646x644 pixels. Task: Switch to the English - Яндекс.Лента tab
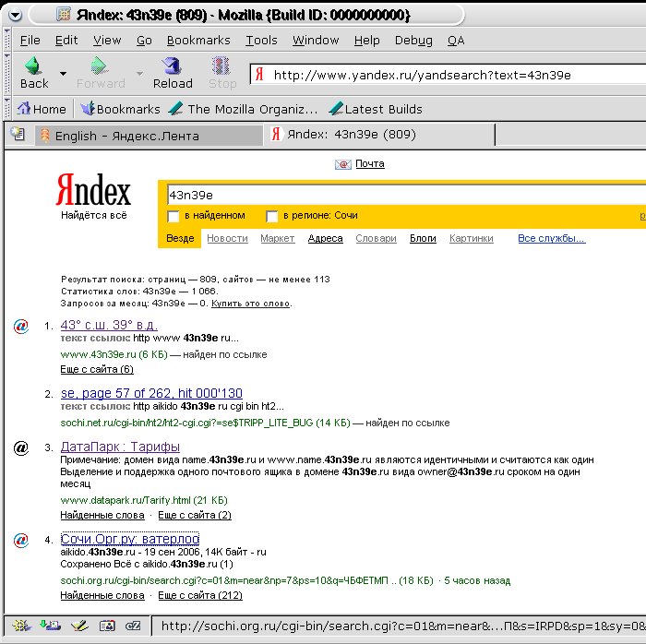(x=149, y=136)
